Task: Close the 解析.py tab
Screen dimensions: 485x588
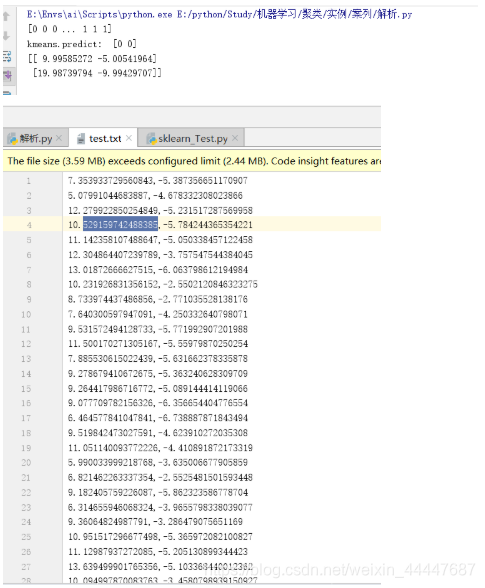Action: point(59,138)
